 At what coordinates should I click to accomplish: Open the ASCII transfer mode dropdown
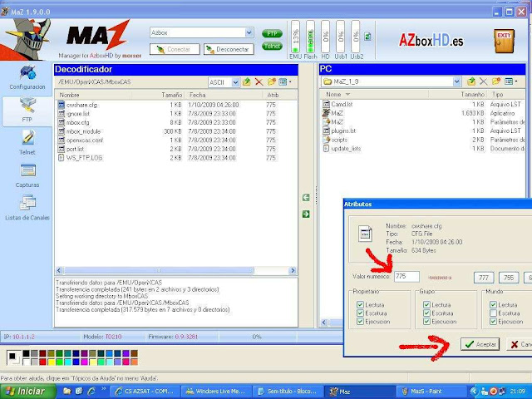coord(235,82)
